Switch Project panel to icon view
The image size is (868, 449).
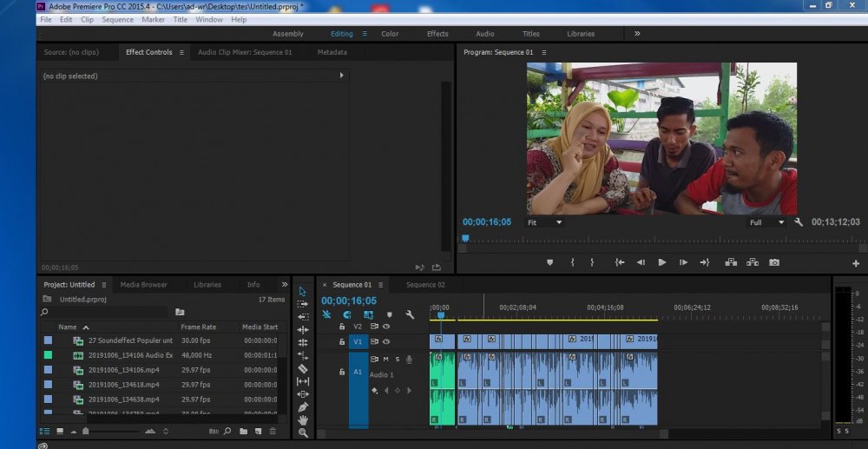click(60, 432)
